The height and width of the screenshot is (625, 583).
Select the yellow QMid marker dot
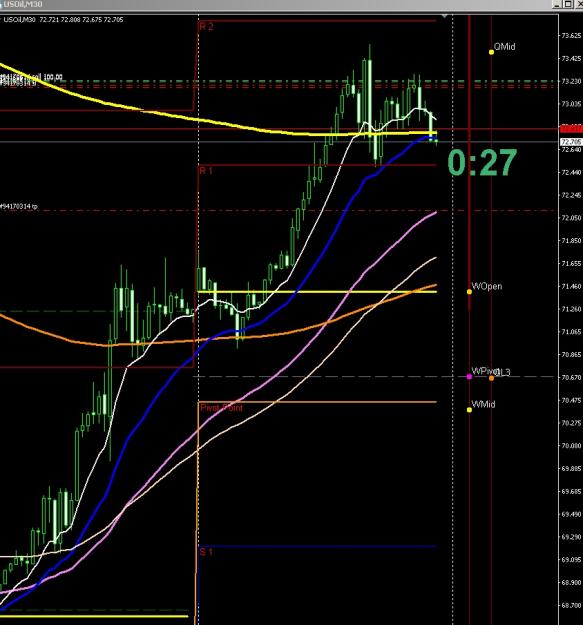(491, 52)
